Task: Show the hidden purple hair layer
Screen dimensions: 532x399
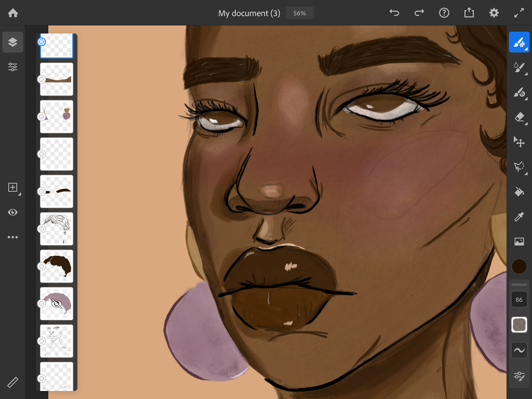Action: (57, 304)
